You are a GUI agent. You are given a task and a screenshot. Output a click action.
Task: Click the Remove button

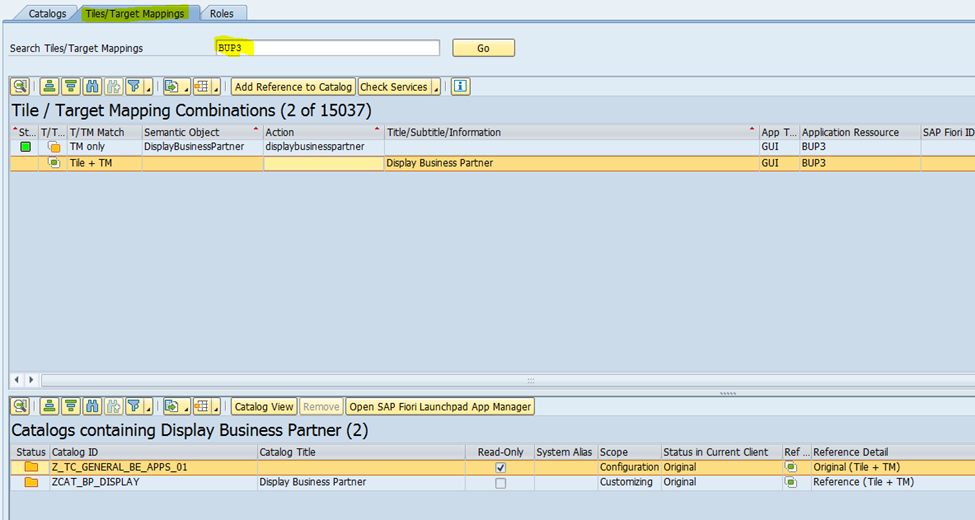click(x=321, y=407)
